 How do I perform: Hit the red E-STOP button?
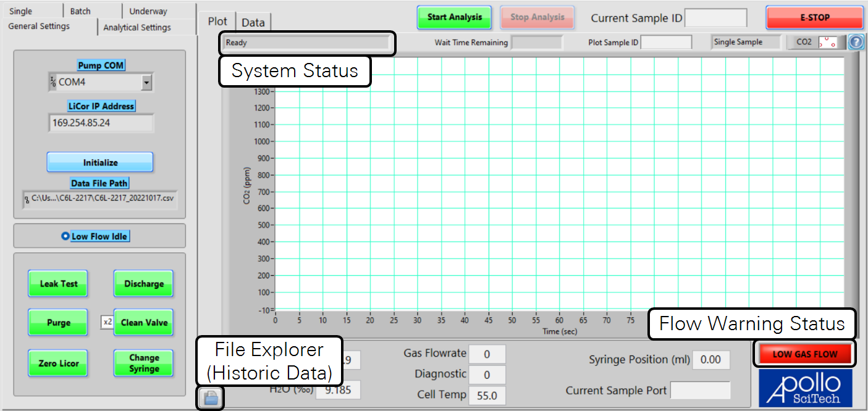click(814, 18)
